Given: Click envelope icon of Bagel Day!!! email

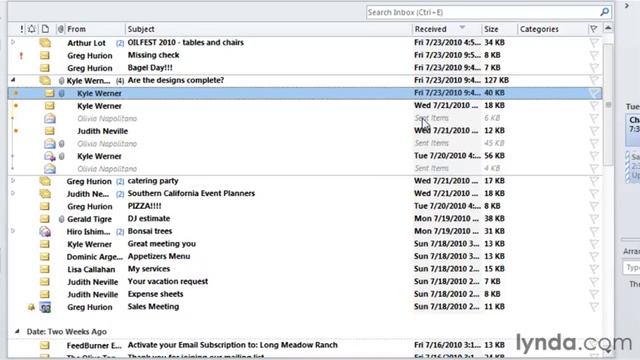Looking at the screenshot, I should point(44,68).
